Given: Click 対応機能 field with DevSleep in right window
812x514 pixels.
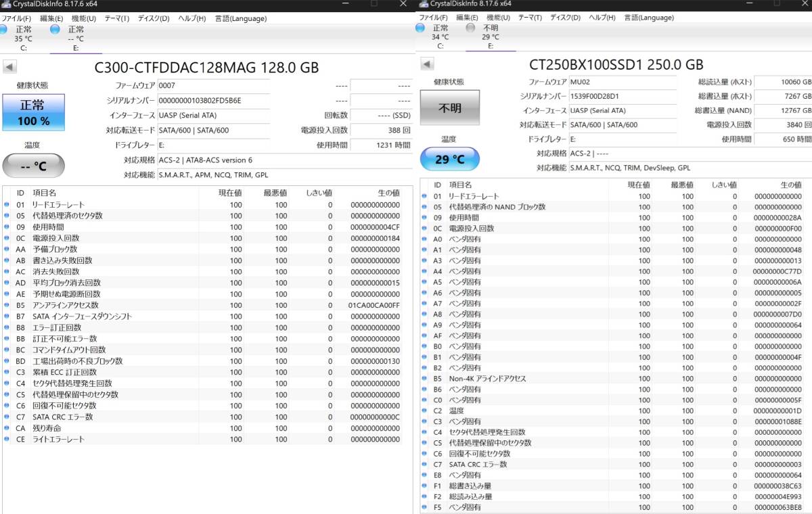Looking at the screenshot, I should pos(690,168).
